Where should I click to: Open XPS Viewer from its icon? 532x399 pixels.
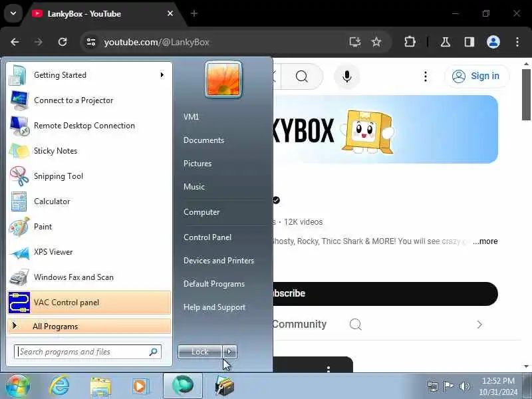19,252
